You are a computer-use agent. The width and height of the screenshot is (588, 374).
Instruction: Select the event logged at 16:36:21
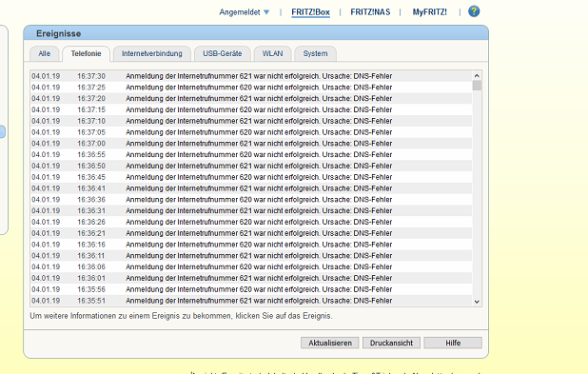click(251, 233)
